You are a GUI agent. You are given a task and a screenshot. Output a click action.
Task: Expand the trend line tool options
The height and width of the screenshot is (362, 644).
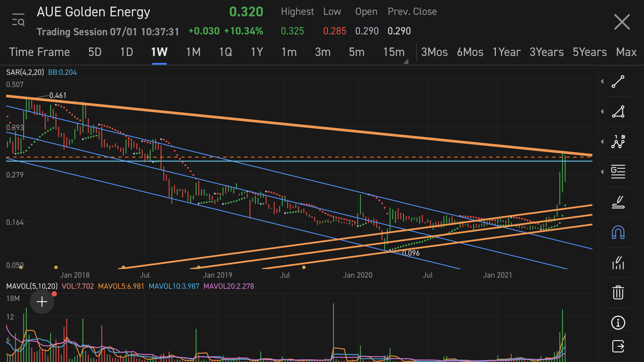point(602,82)
